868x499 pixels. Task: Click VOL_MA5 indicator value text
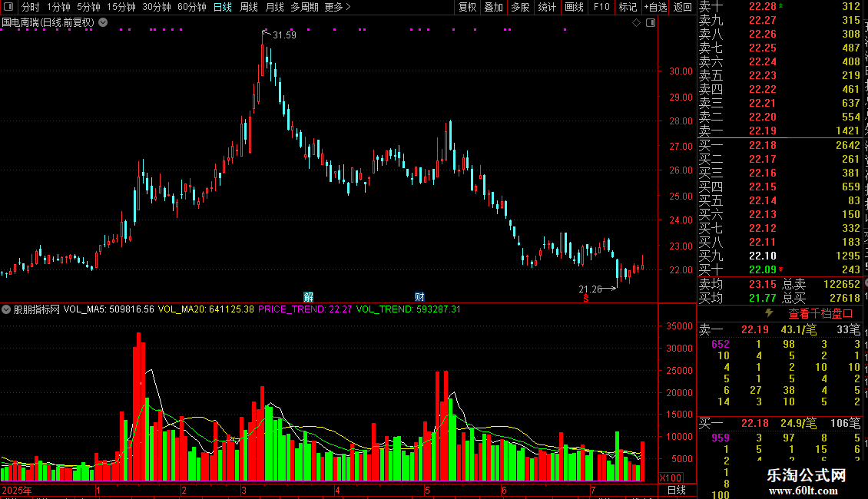(x=108, y=309)
